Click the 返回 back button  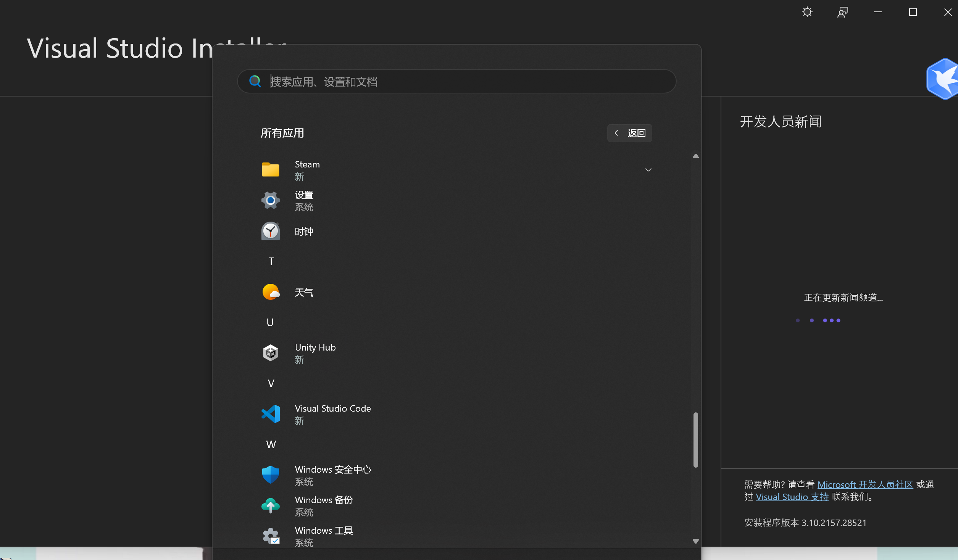click(629, 133)
